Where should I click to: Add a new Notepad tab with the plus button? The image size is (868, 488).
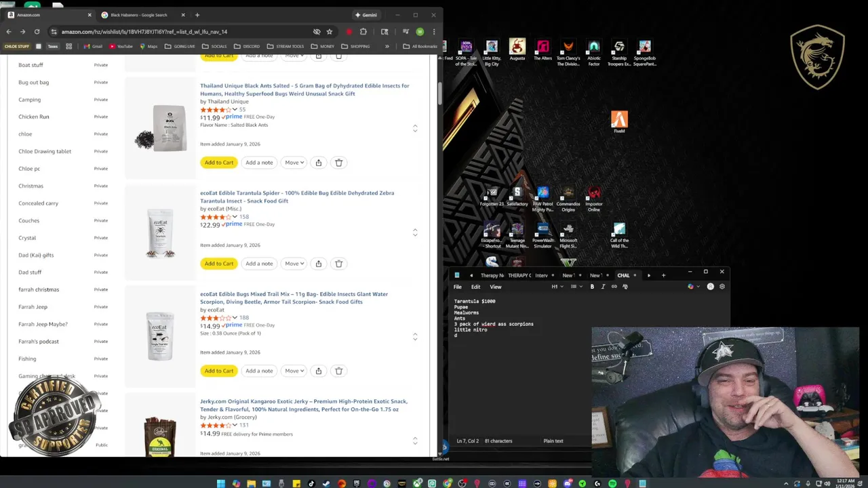(x=663, y=276)
